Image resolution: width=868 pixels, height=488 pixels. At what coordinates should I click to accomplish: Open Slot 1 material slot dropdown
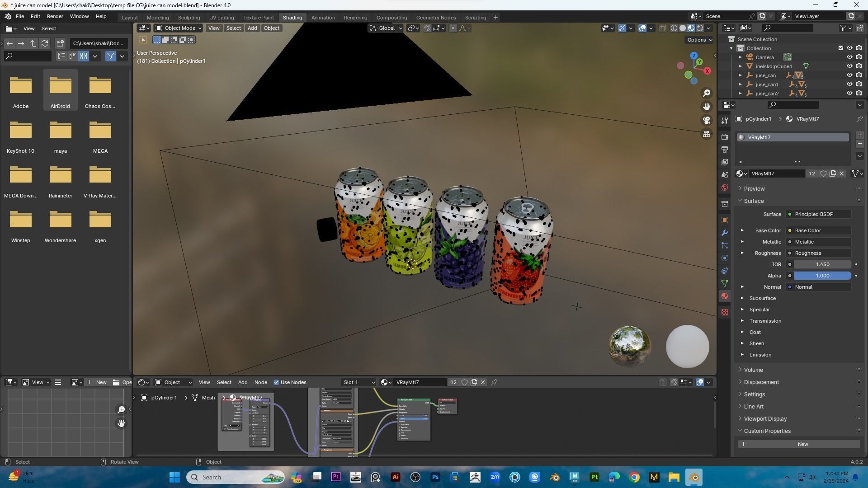359,382
